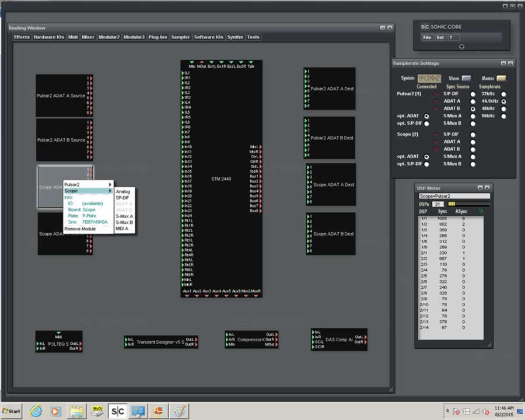Click the IL1 input connector on STM 2448
525x420 pixels.
tap(183, 73)
